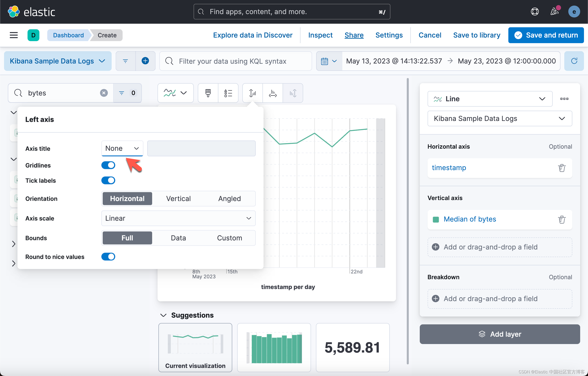Image resolution: width=588 pixels, height=376 pixels.
Task: Add a filter with plus button
Action: tap(145, 61)
